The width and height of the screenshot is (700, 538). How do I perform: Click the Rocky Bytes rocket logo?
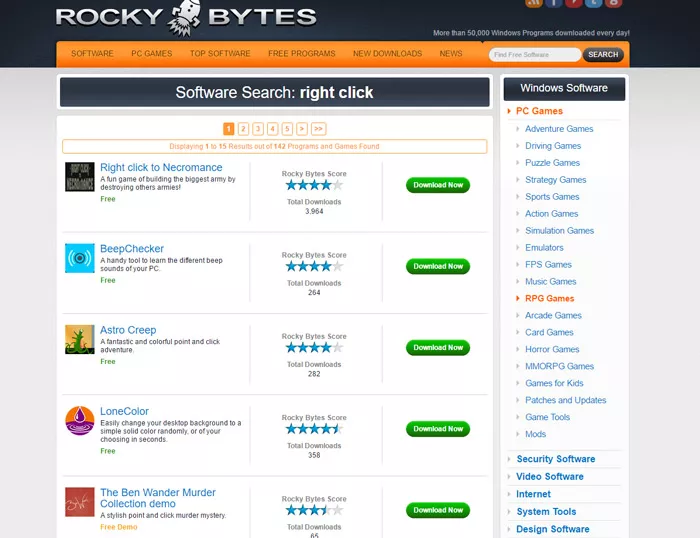(186, 18)
